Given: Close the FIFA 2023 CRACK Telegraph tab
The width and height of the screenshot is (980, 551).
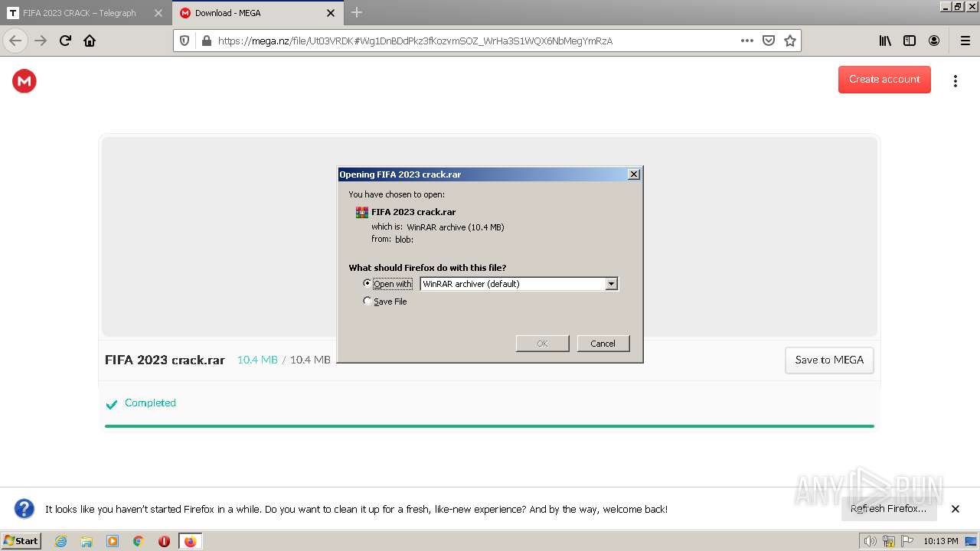Looking at the screenshot, I should pos(158,13).
